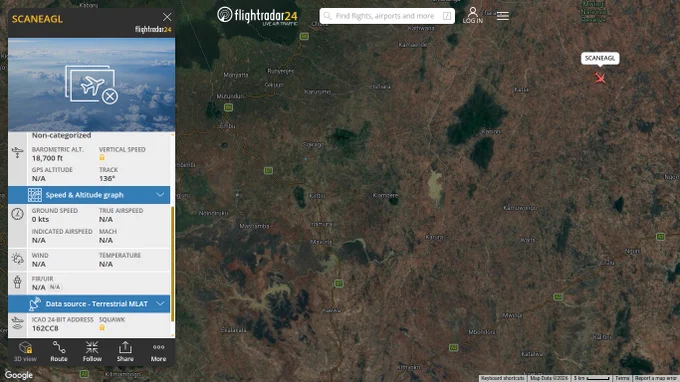Share this flight
680x382 pixels.
125,352
